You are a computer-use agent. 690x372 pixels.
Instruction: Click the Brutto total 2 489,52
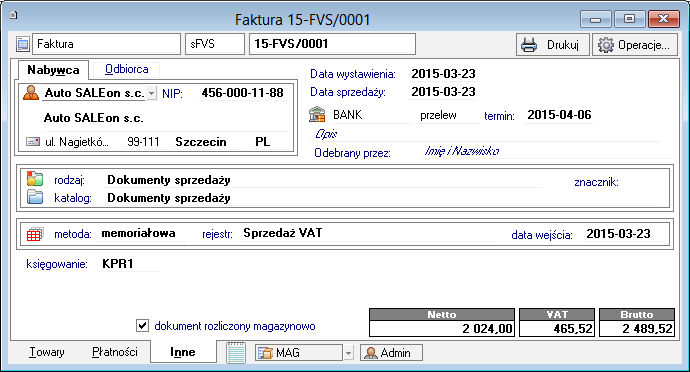pos(637,328)
